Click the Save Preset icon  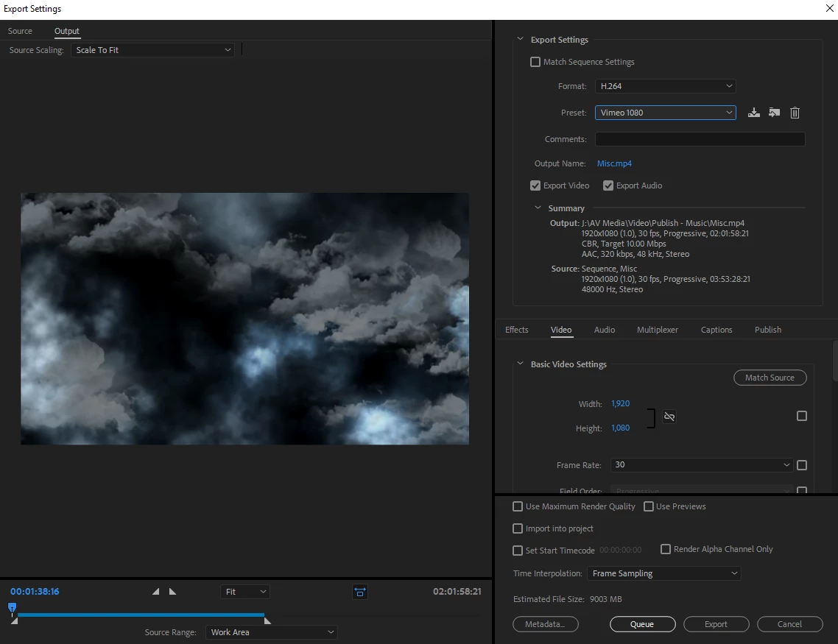click(753, 113)
